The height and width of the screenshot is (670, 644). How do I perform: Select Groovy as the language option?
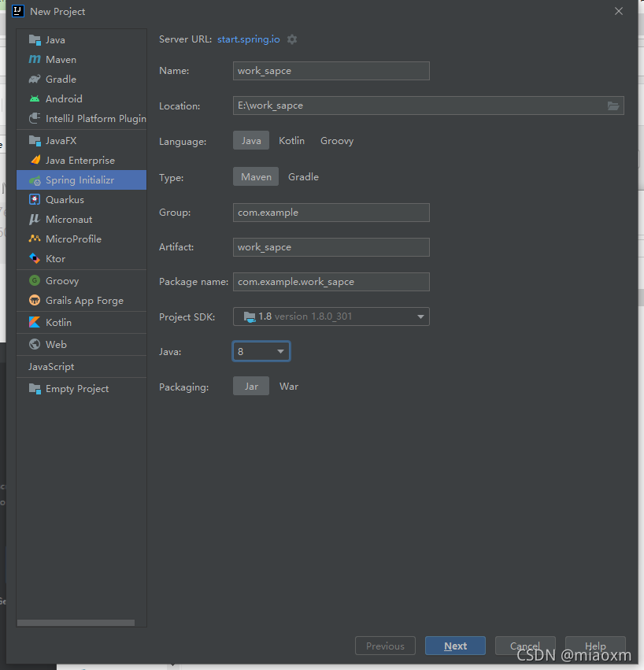337,141
